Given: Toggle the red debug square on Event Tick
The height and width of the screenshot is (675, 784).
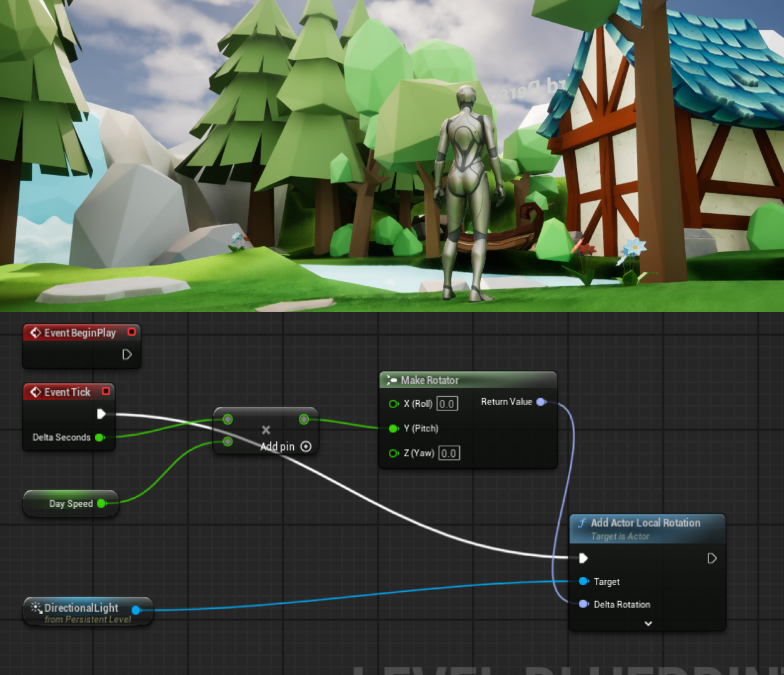Looking at the screenshot, I should coord(106,392).
